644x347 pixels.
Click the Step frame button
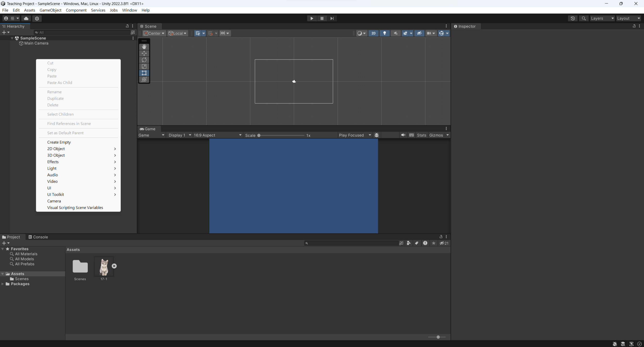click(x=332, y=18)
